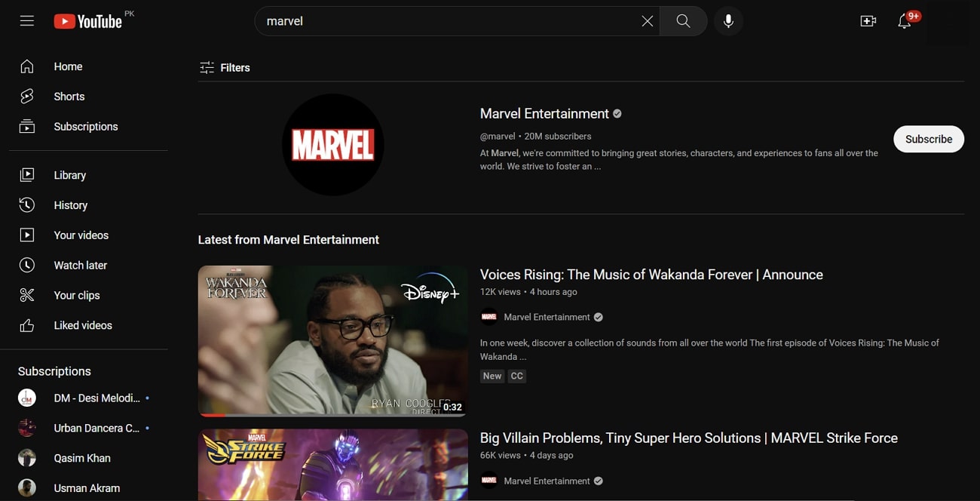Click the Your clips scissors icon
This screenshot has height=501, width=980.
click(27, 296)
